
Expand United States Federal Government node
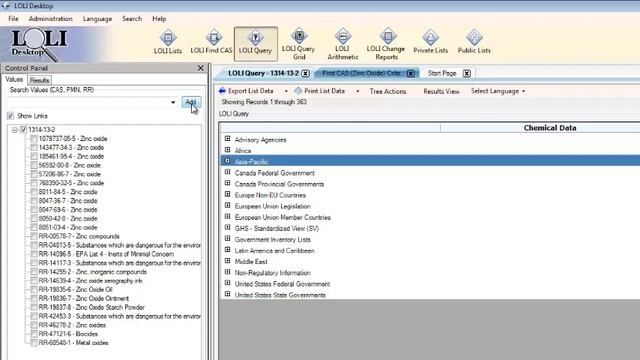pos(227,283)
